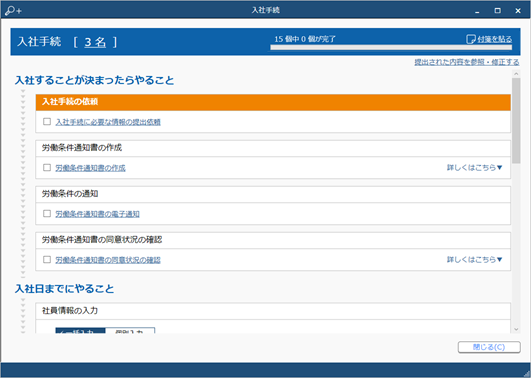Screen dimensions: 531x378
Task: Click the 入社することが決まったらやること heading
Action: click(94, 81)
